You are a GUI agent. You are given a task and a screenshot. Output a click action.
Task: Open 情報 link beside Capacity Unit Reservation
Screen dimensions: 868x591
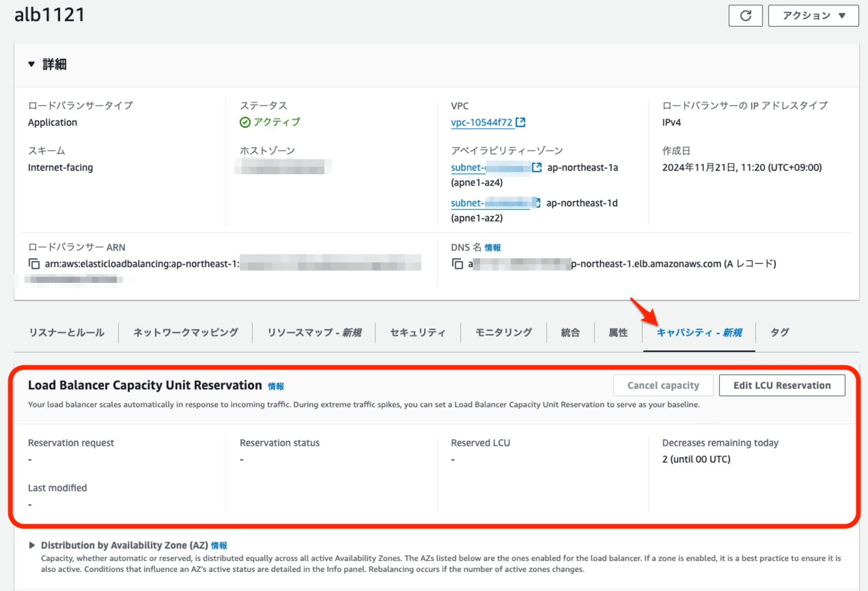pyautogui.click(x=276, y=386)
